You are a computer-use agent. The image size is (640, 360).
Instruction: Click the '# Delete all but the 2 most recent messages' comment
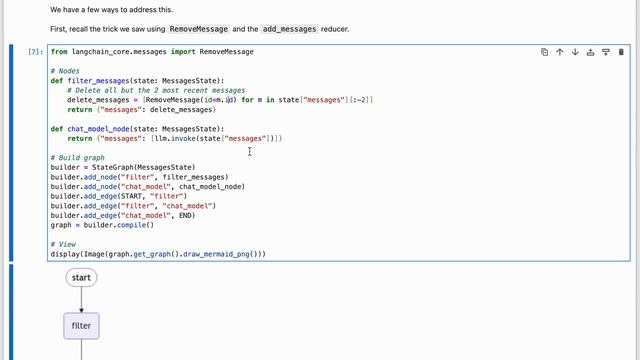(x=156, y=90)
